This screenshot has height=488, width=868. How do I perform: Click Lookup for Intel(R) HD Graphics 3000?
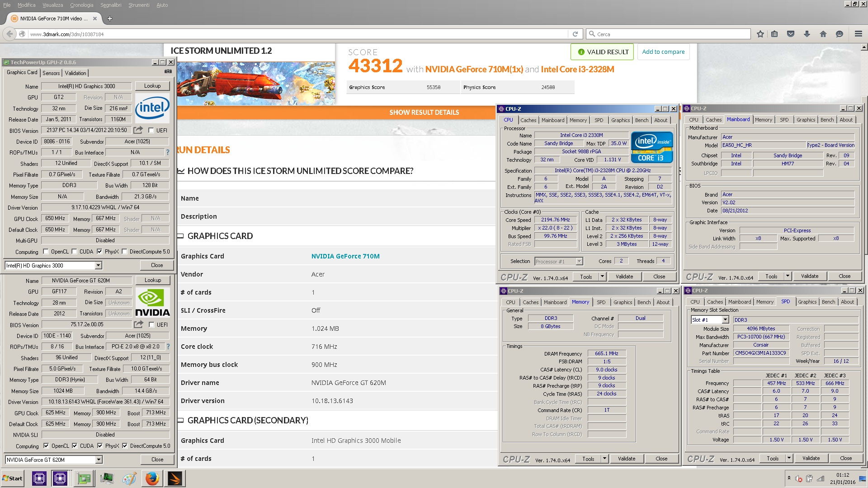[152, 86]
